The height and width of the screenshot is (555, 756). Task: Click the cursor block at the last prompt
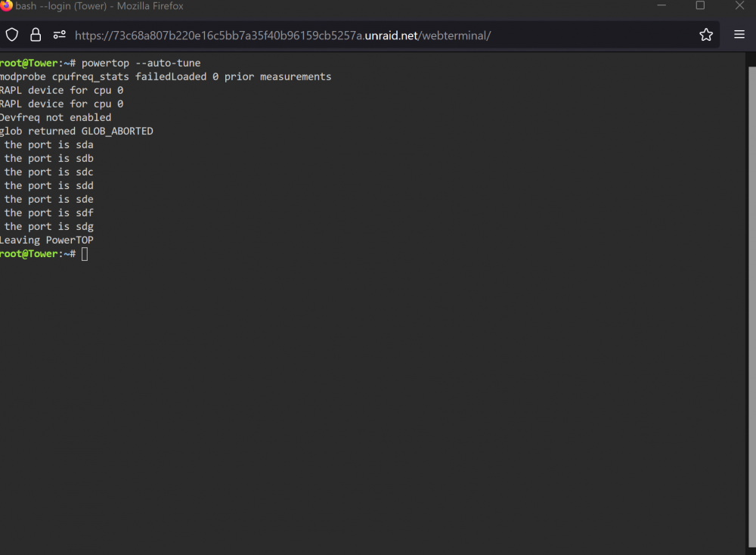tap(85, 254)
